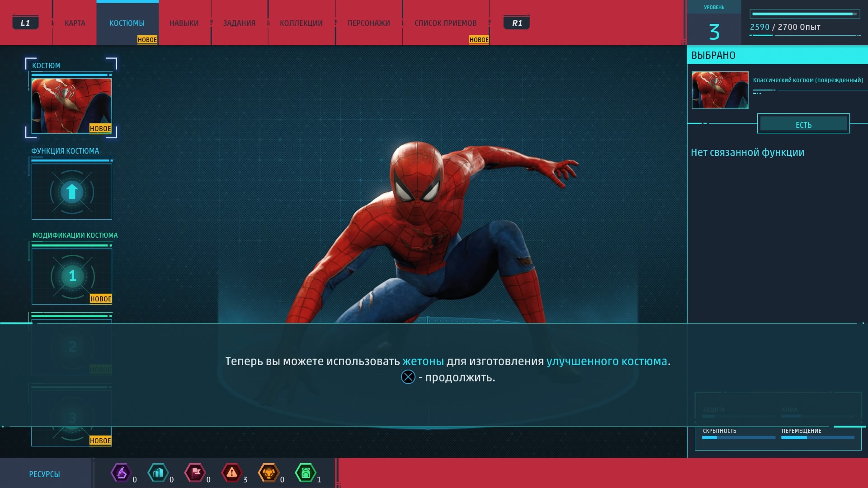868x488 pixels.
Task: Click the green backpack token icon
Action: tap(306, 473)
